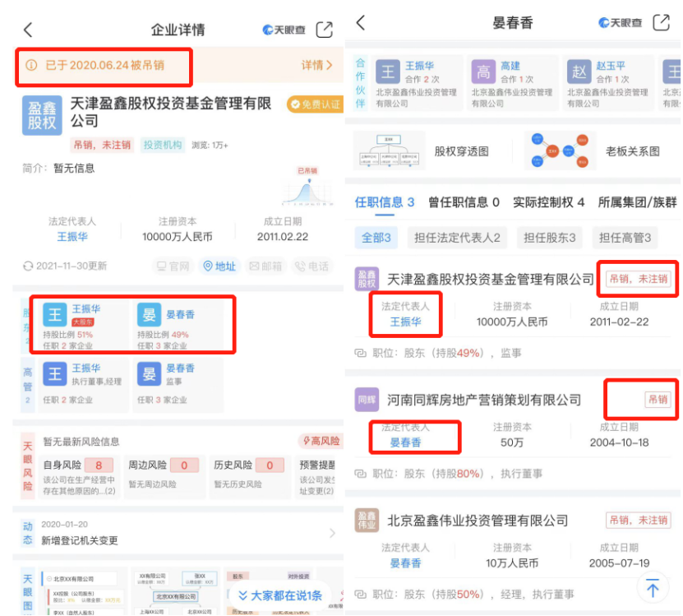Open 河南同辉房地产营销策划有限公司
This screenshot has width=683, height=616.
tap(484, 400)
